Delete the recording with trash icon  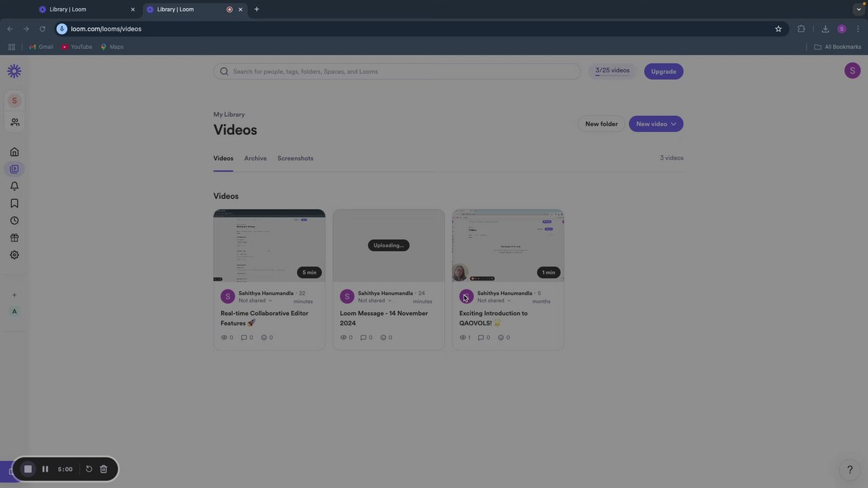[x=104, y=469]
